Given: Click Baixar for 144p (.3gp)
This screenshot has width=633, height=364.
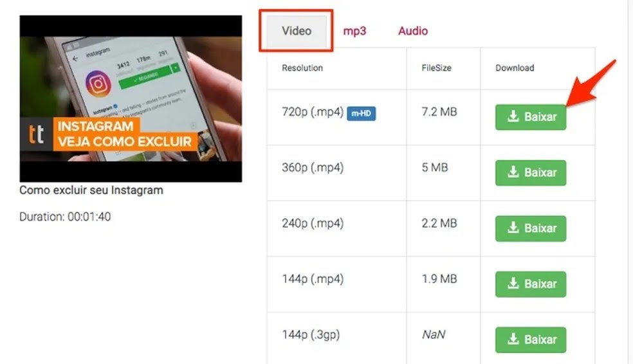Looking at the screenshot, I should [531, 340].
